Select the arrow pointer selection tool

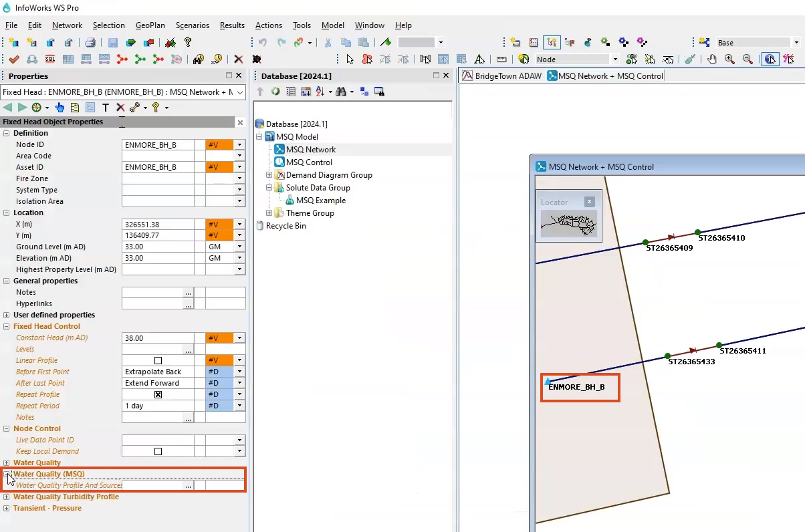coord(349,59)
